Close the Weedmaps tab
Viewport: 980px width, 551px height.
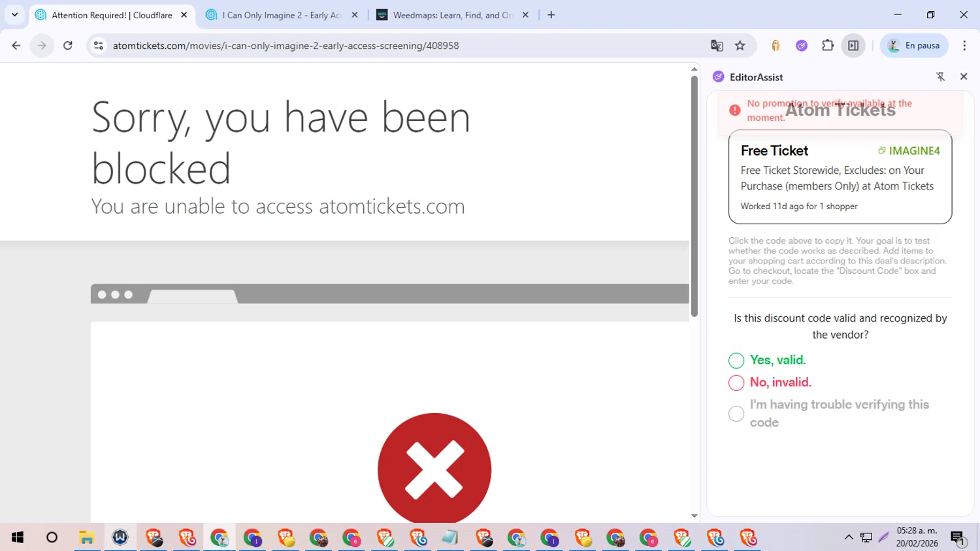coord(525,15)
